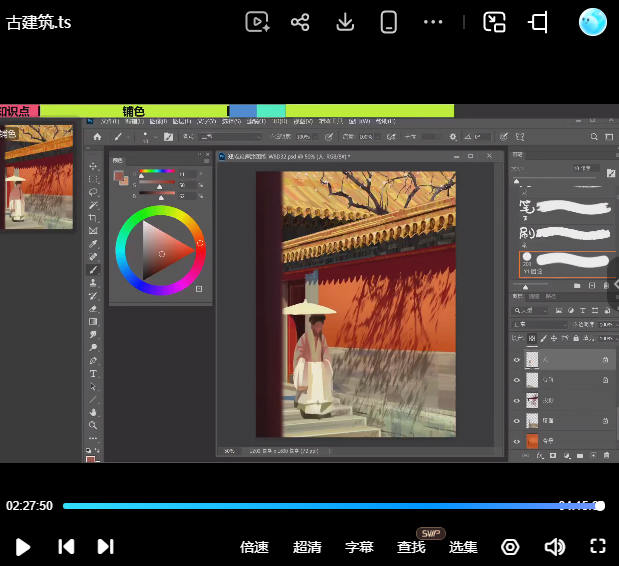Seek on the video progress bar

pyautogui.click(x=333, y=506)
